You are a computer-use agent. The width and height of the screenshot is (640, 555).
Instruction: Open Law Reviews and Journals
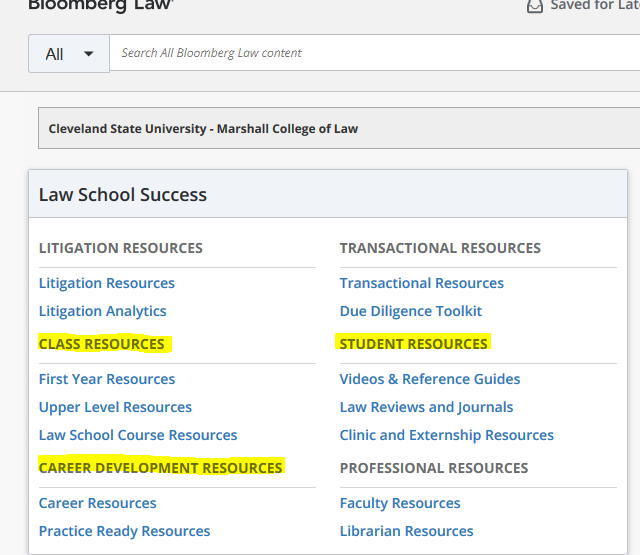(x=426, y=407)
